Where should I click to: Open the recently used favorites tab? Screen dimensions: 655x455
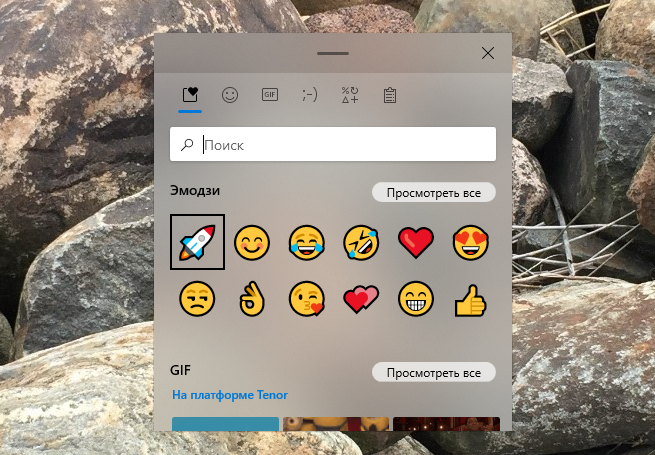pos(190,95)
